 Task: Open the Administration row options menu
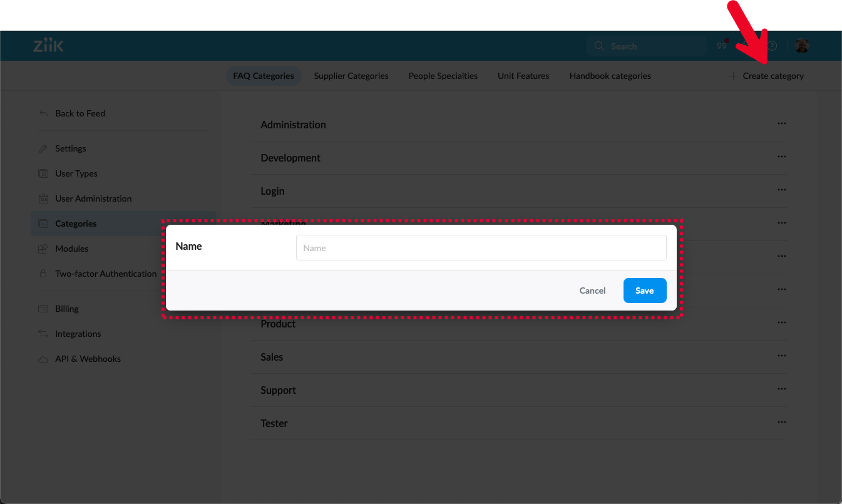pyautogui.click(x=781, y=123)
